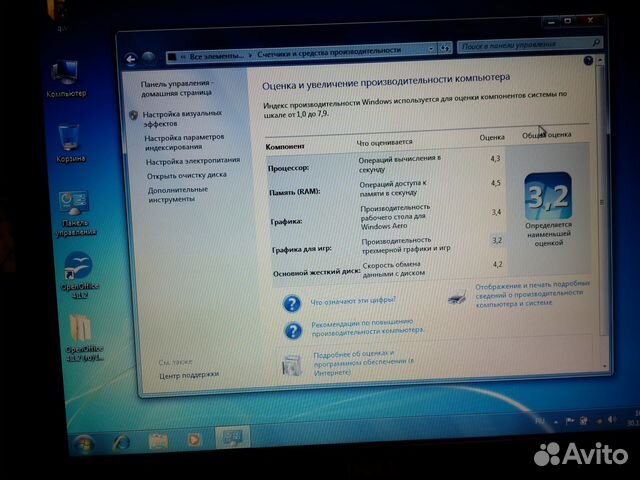Image resolution: width=640 pixels, height=480 pixels.
Task: Click the Forward arrow navigation button
Action: click(148, 58)
